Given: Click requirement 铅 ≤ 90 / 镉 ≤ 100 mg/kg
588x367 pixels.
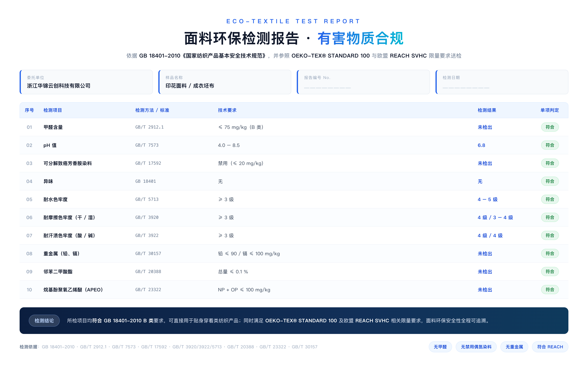Looking at the screenshot, I should [x=249, y=254].
